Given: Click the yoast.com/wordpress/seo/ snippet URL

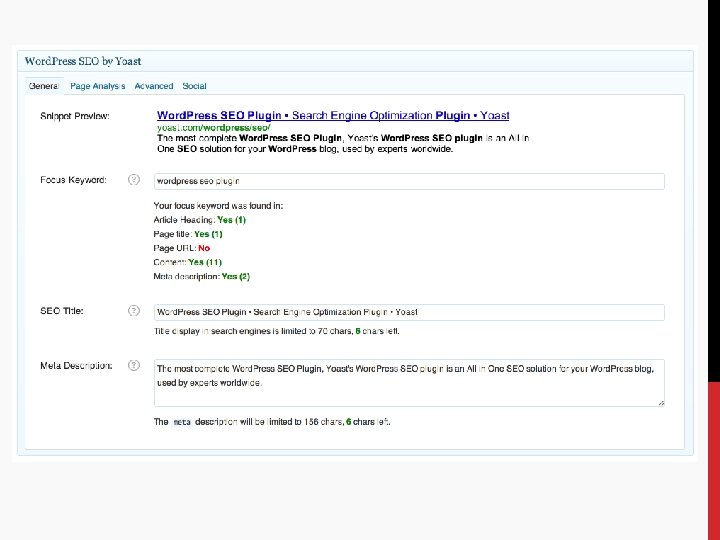Looking at the screenshot, I should 214,128.
